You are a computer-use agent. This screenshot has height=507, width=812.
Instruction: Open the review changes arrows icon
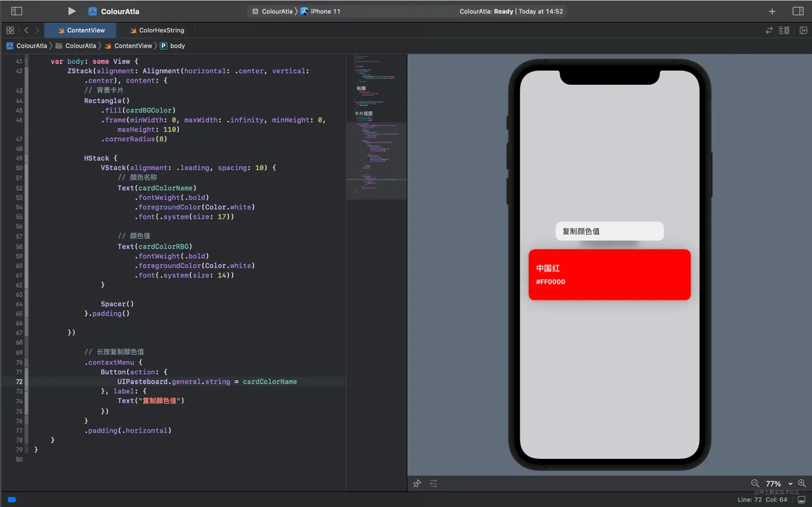coord(769,30)
